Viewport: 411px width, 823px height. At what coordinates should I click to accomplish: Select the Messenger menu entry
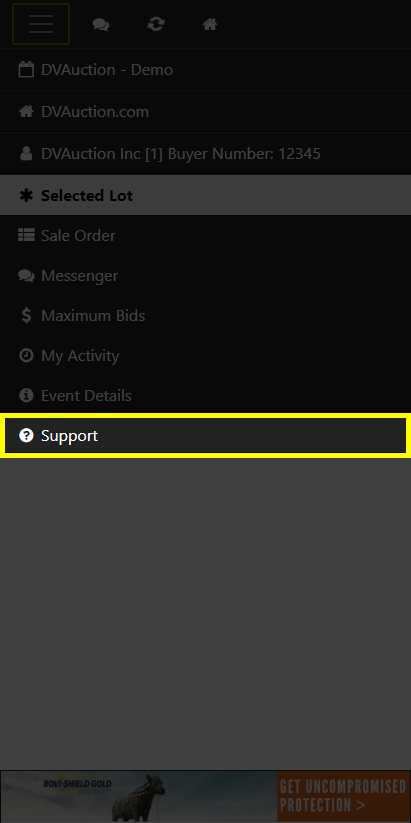coord(205,276)
